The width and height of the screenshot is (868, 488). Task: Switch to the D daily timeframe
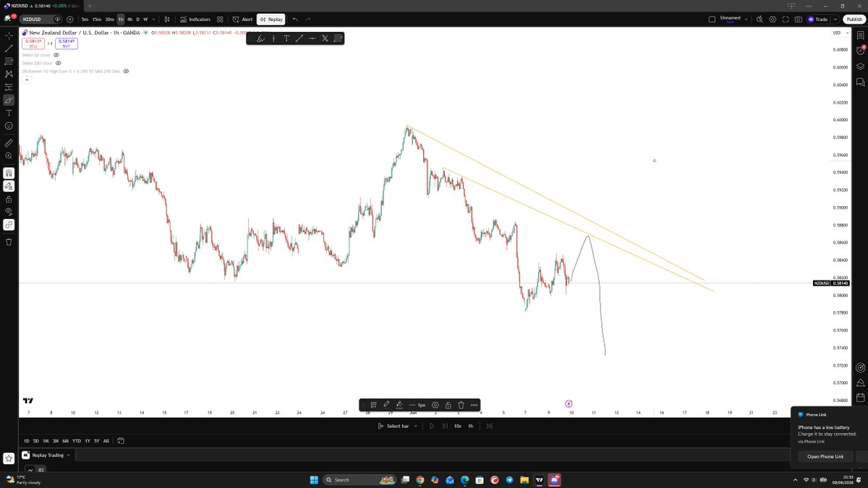pos(137,20)
